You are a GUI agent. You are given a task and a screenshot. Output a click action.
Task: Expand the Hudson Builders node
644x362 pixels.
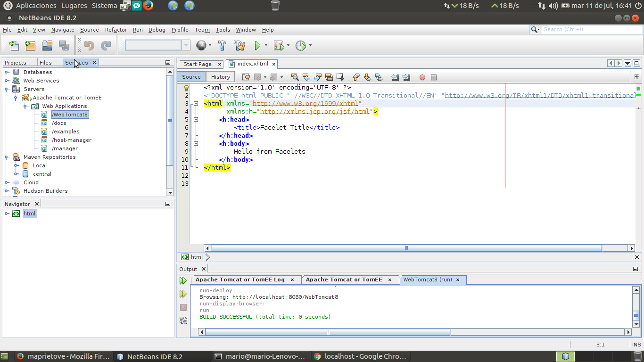(7, 191)
